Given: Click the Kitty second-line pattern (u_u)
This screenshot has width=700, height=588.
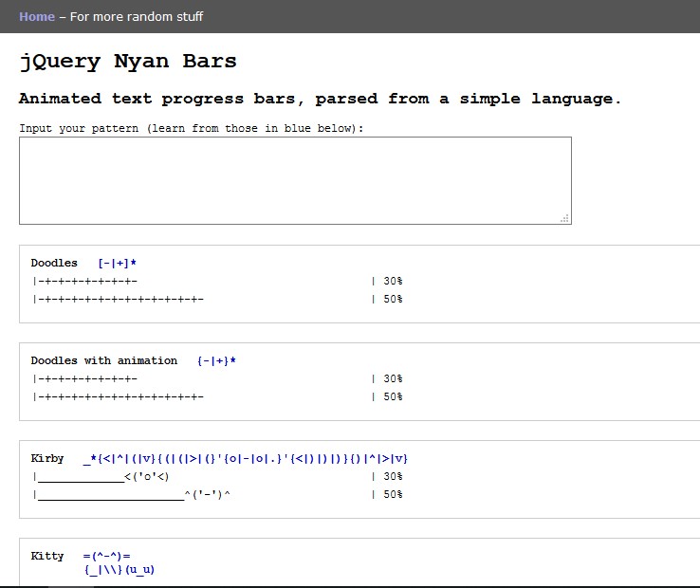Looking at the screenshot, I should tap(138, 569).
